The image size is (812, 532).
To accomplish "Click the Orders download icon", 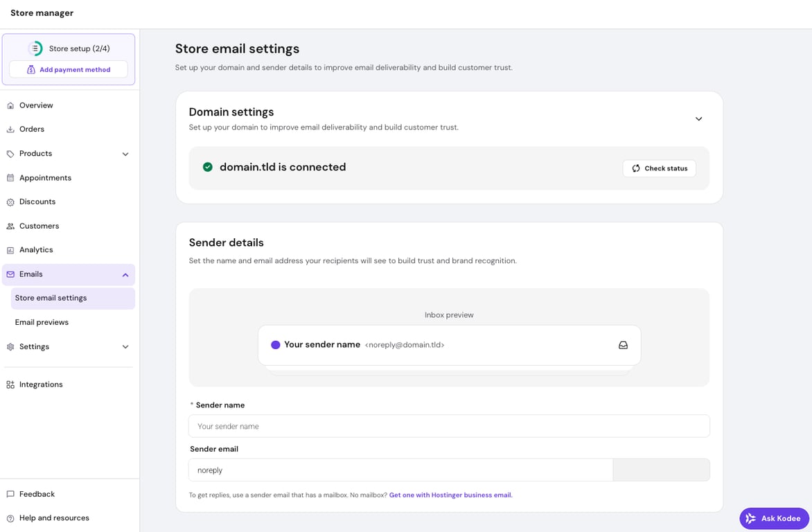I will coord(10,130).
